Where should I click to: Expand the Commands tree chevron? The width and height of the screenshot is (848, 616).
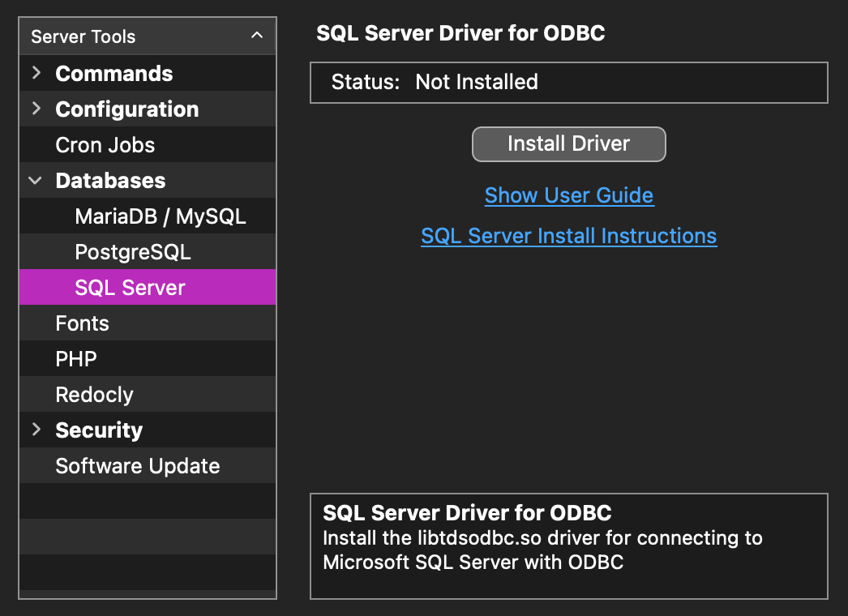click(x=36, y=72)
